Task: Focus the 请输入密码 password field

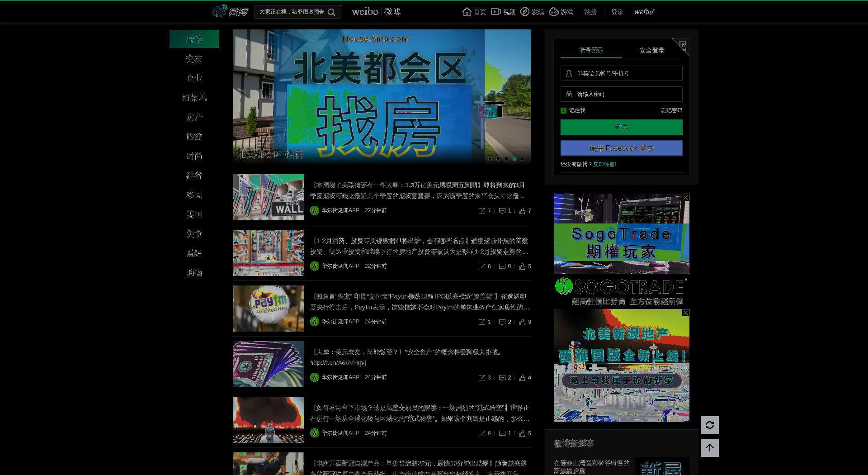Action: (622, 94)
